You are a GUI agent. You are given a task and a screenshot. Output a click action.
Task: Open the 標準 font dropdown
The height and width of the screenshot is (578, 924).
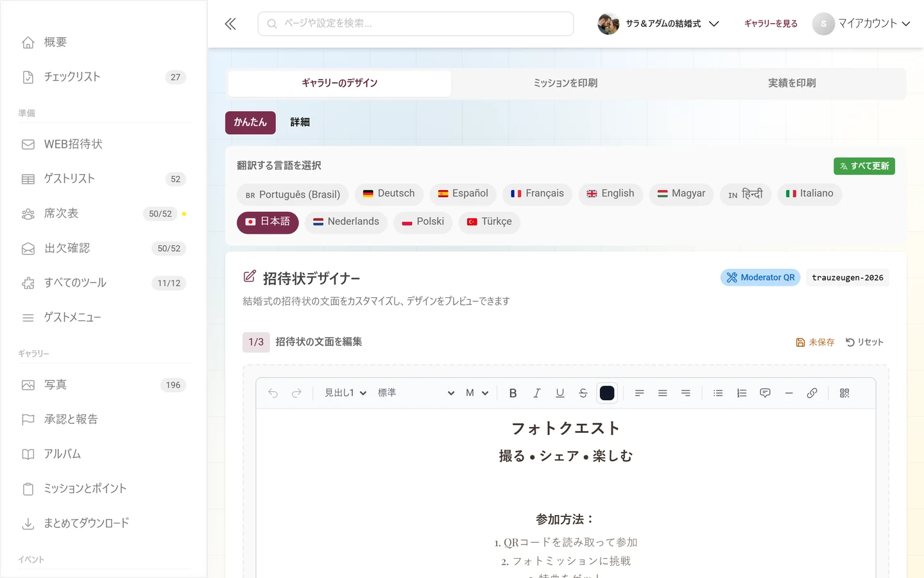(416, 393)
